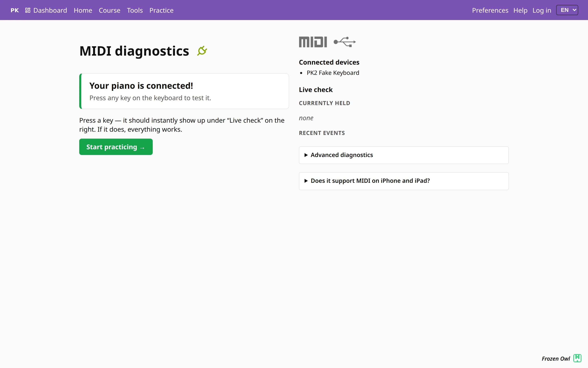Expand the iPhone and iPad MIDI question

(x=404, y=181)
